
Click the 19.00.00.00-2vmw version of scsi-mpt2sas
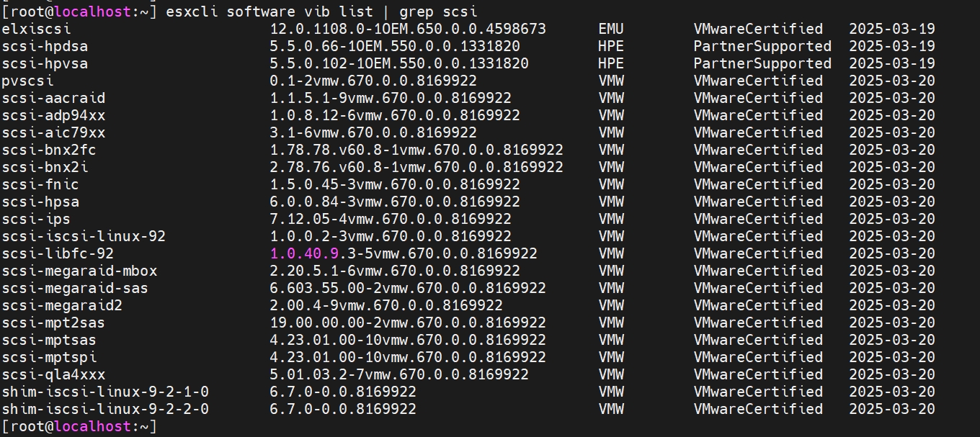(407, 323)
